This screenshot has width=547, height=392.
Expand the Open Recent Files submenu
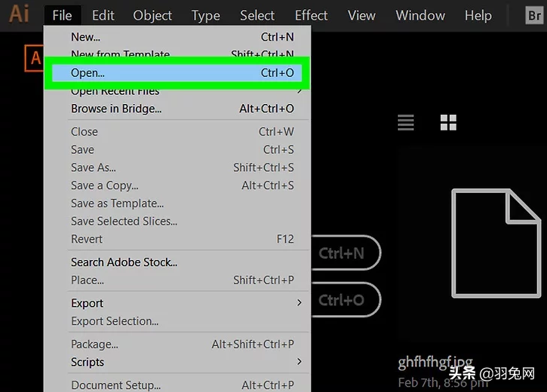(177, 91)
